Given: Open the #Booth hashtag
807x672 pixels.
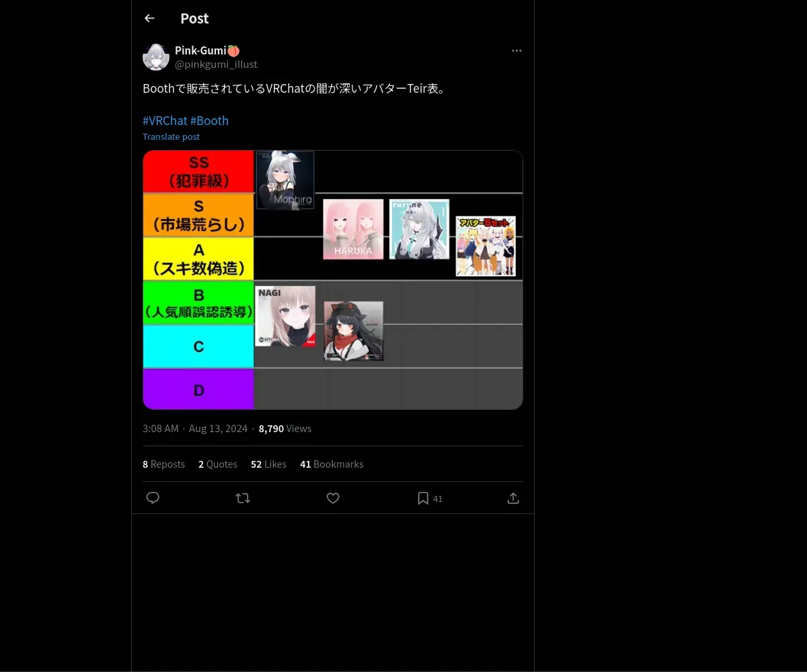Looking at the screenshot, I should 209,120.
